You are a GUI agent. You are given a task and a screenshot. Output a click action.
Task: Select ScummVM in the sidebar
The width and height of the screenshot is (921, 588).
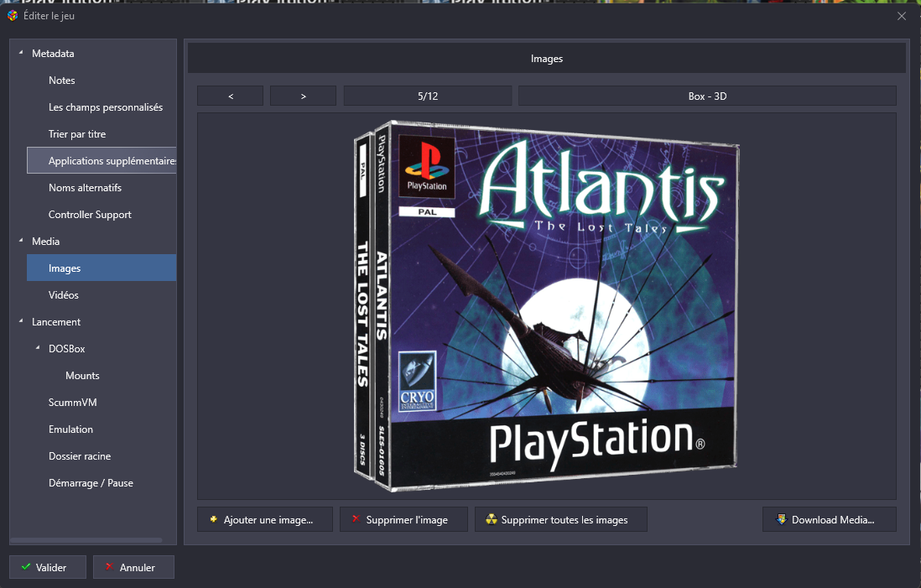tap(73, 403)
